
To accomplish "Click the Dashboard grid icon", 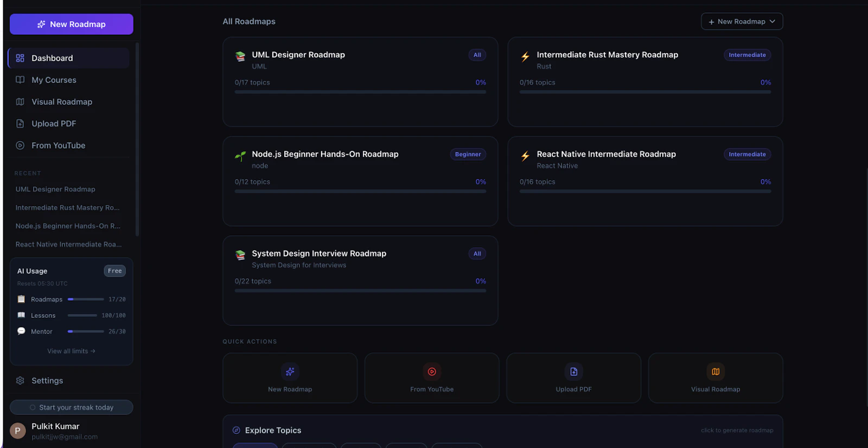I will pyautogui.click(x=20, y=58).
